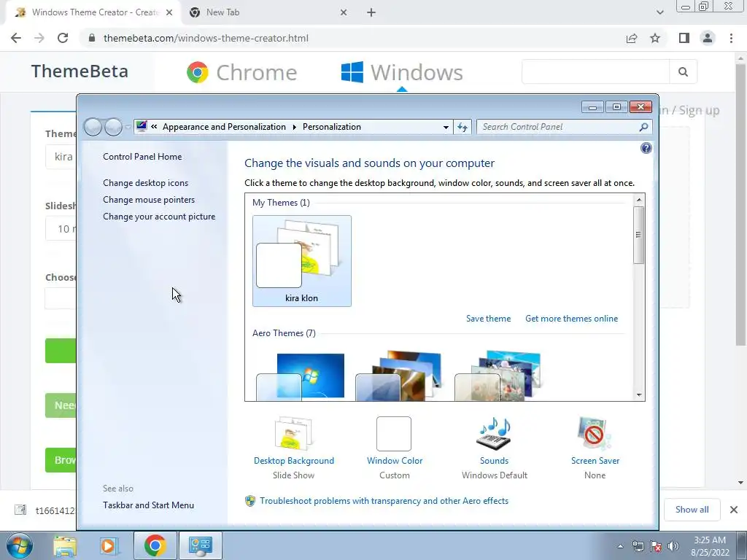Viewport: 747px width, 560px height.
Task: Open Windows Explorer from the taskbar
Action: [65, 546]
